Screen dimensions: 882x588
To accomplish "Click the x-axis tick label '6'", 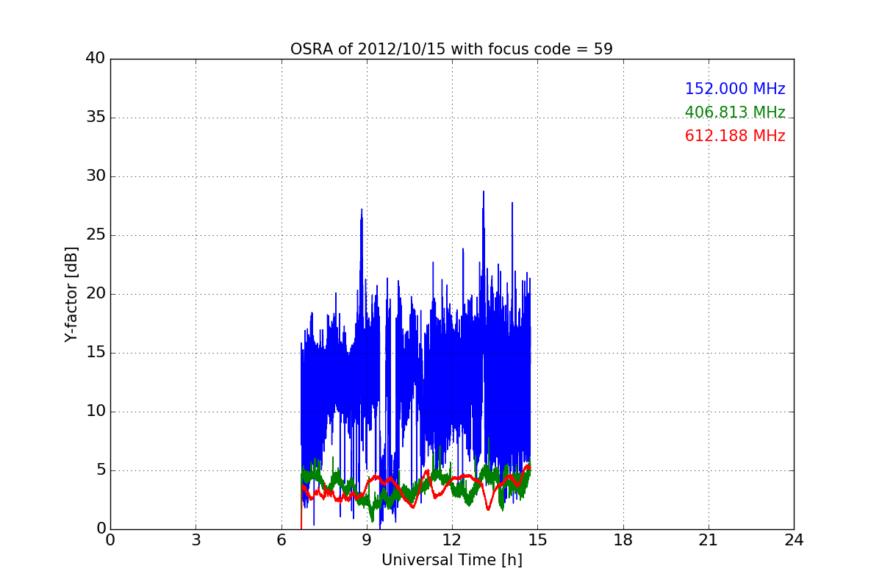I will (282, 540).
